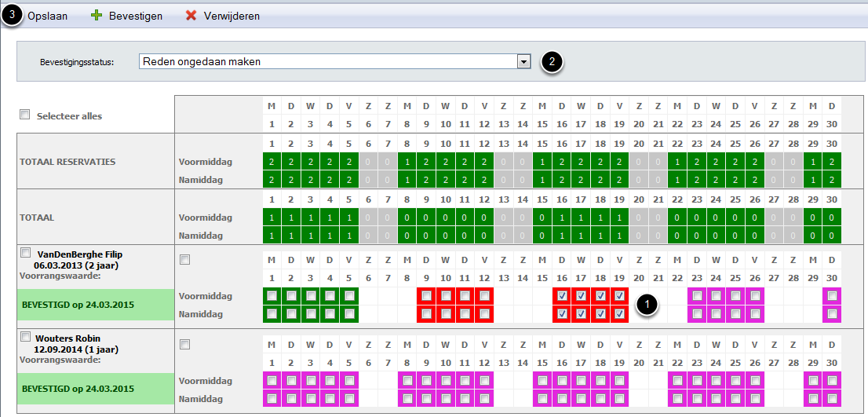Click the Bevestigen toolbar label
Viewport: 868px width, 417px height.
[x=136, y=16]
